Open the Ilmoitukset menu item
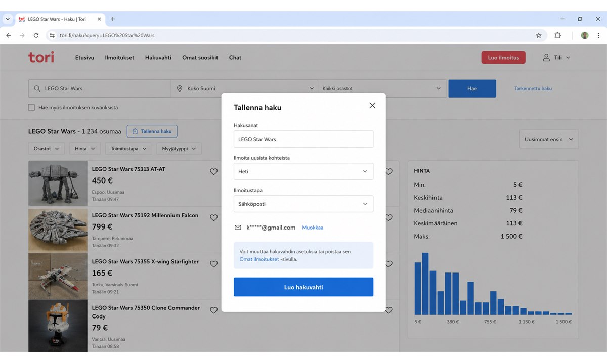Screen dimensions: 607x364 coord(119,58)
